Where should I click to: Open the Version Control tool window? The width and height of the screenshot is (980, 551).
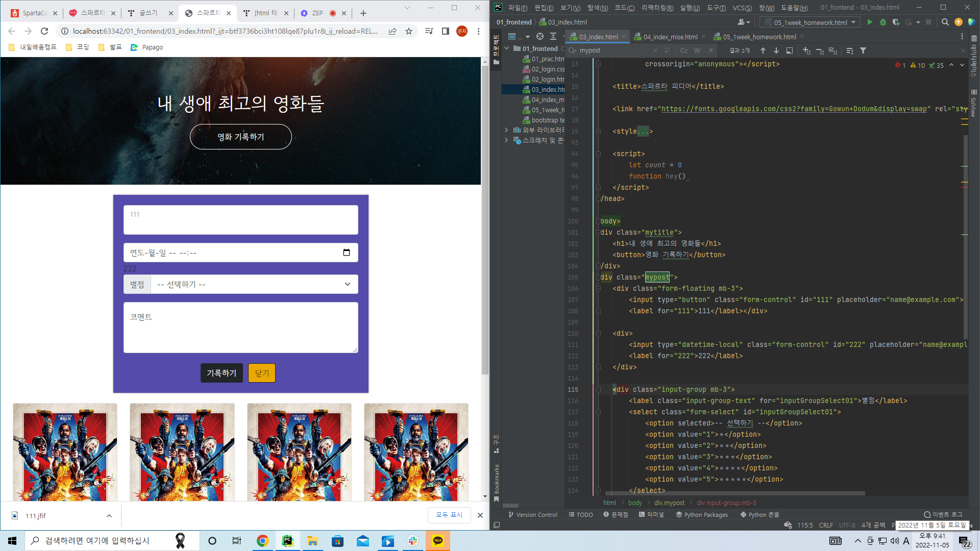point(532,515)
